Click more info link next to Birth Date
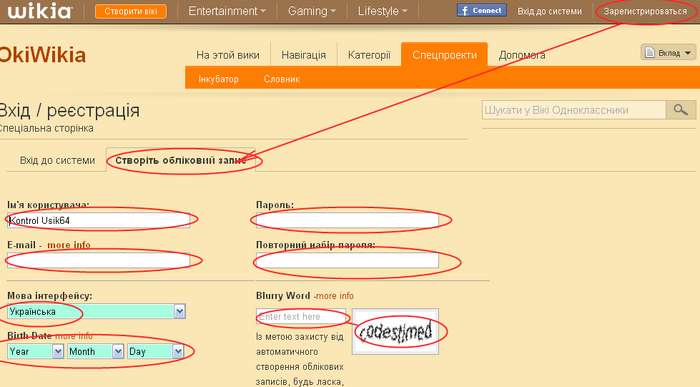This screenshot has height=387, width=700. click(74, 336)
